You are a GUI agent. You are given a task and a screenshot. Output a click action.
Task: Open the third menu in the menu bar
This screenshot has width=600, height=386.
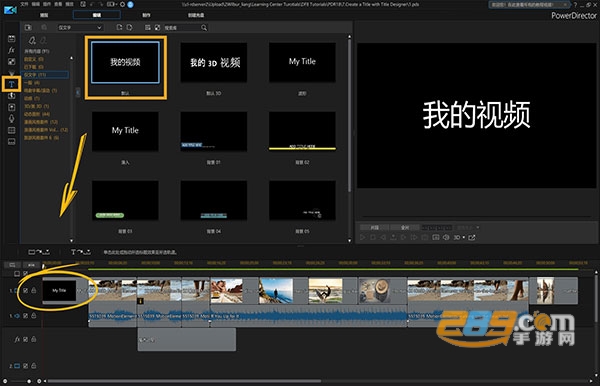pyautogui.click(x=47, y=4)
